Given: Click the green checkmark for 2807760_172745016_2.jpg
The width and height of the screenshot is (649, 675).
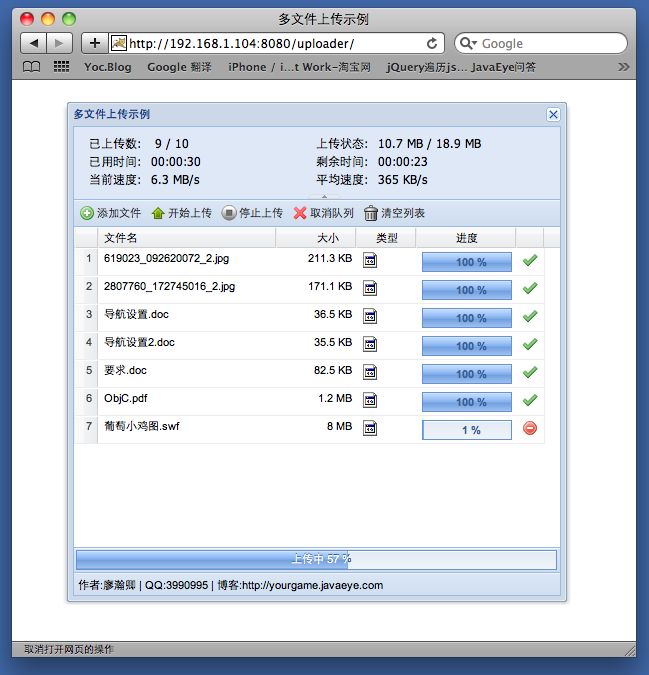Looking at the screenshot, I should click(x=530, y=288).
